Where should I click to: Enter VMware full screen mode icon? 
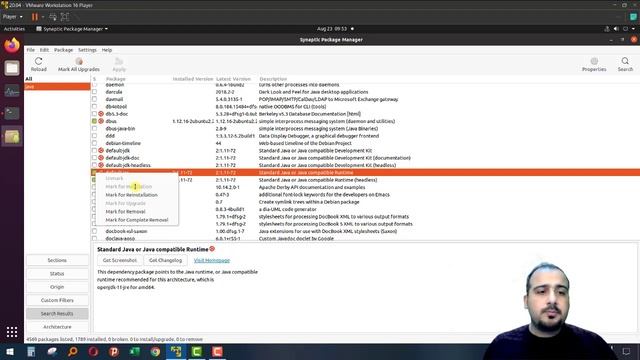[x=64, y=17]
